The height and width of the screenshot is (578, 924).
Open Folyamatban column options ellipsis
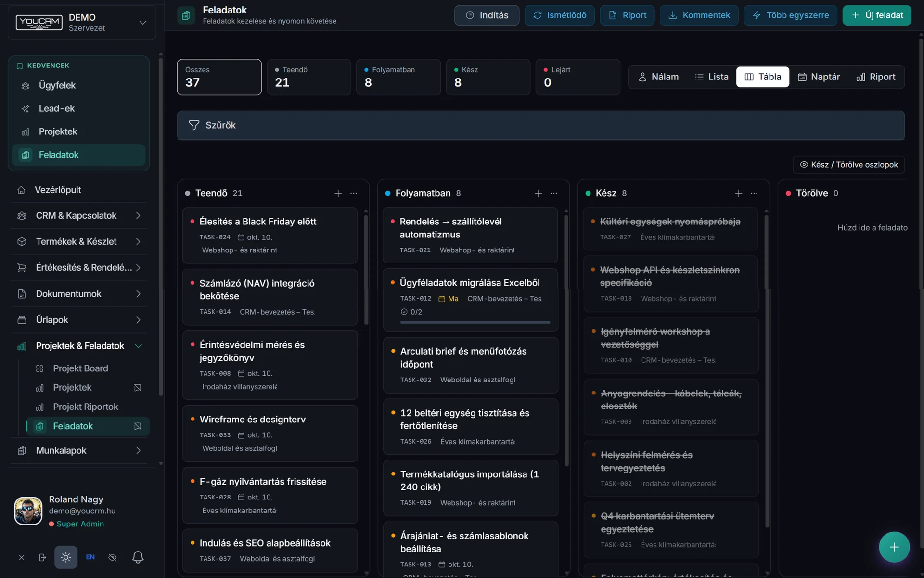(x=554, y=193)
